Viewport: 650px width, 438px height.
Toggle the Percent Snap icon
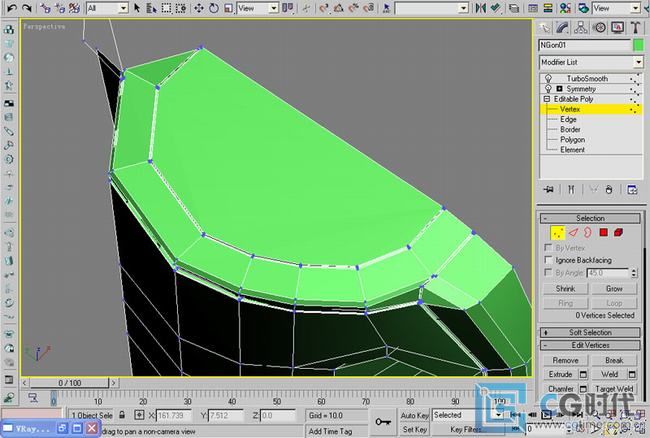pyautogui.click(x=354, y=8)
